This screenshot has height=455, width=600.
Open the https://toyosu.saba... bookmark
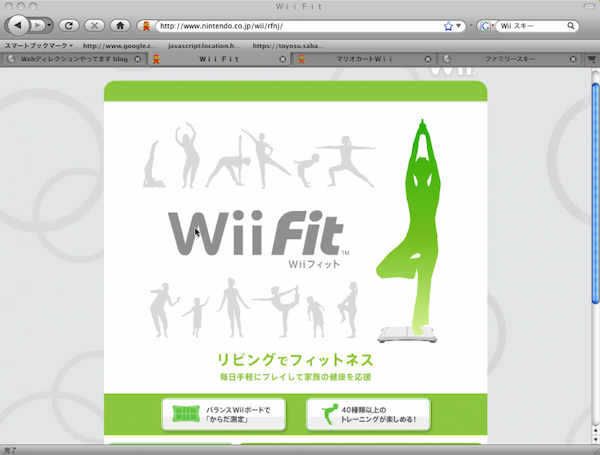point(288,46)
